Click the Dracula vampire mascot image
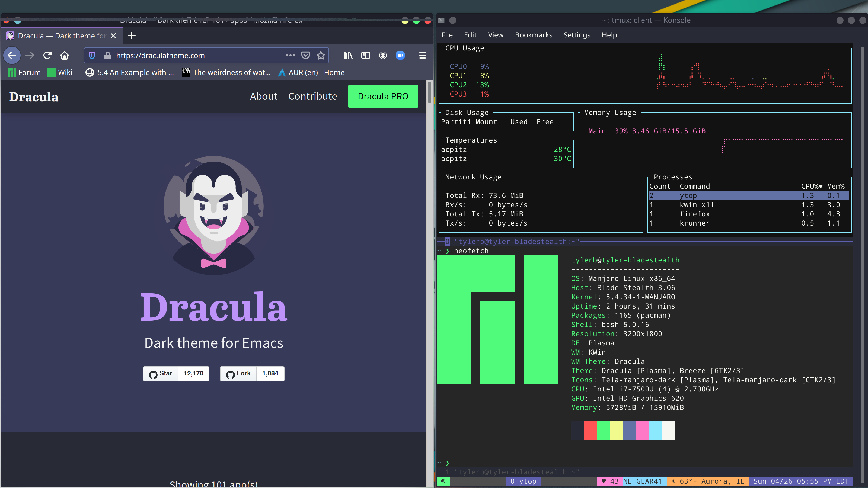868x488 pixels. tap(214, 216)
